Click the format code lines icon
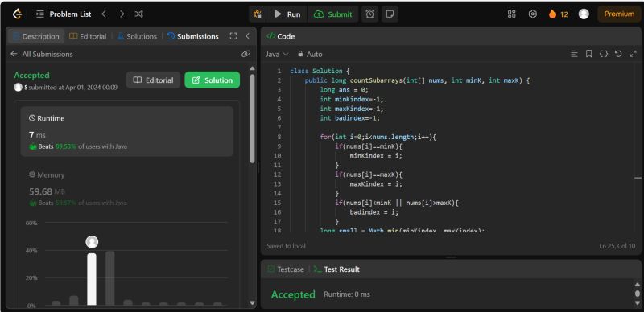The height and width of the screenshot is (312, 644). click(x=574, y=54)
